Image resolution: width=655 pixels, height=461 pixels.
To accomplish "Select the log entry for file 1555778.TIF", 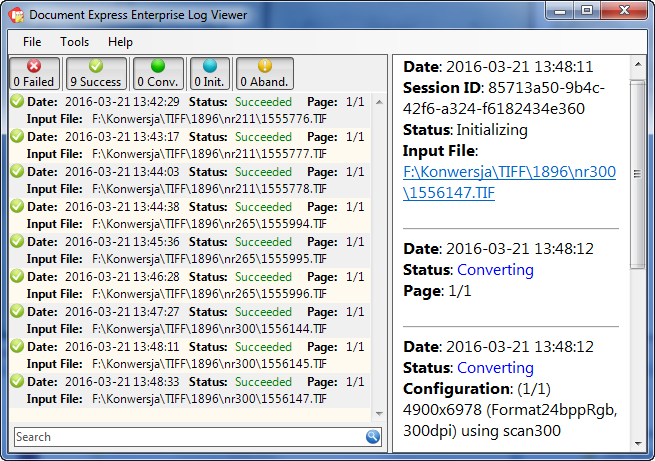I will [190, 180].
